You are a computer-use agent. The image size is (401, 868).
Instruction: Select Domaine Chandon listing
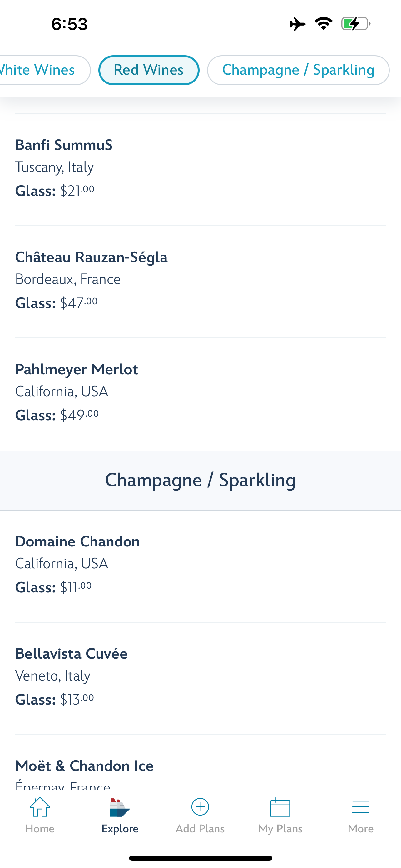[77, 542]
